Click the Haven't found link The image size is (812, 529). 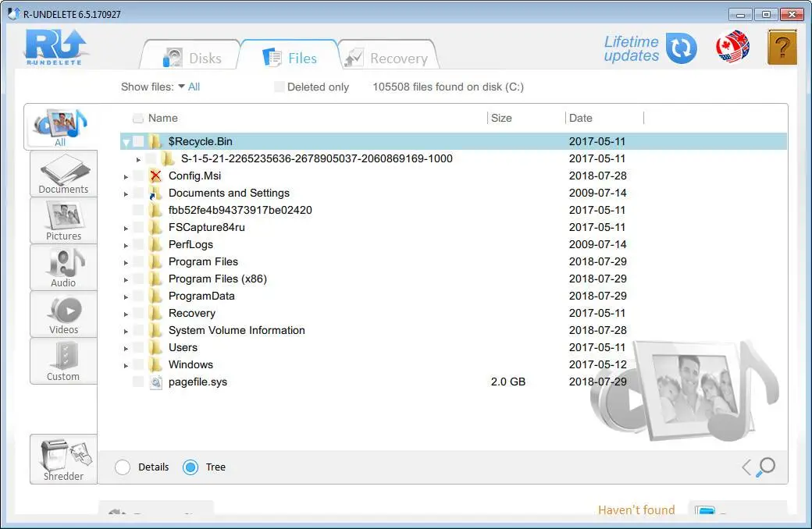pyautogui.click(x=636, y=509)
